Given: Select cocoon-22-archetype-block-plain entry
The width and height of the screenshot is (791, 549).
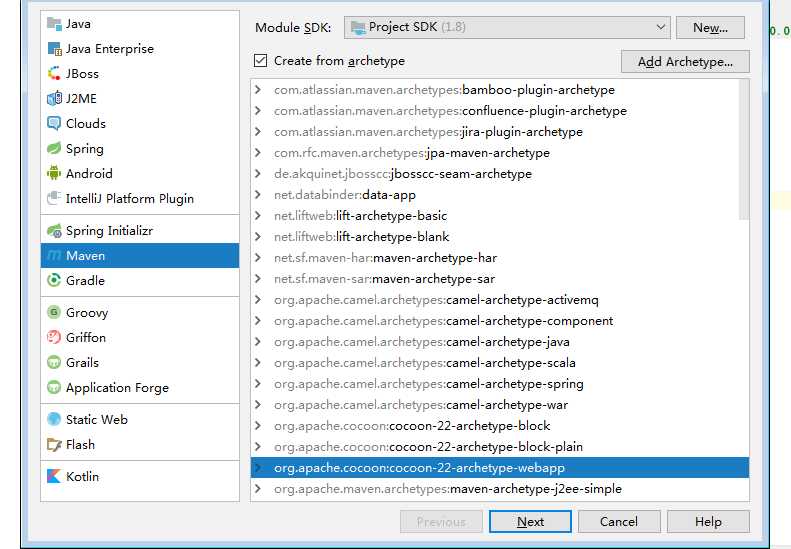Looking at the screenshot, I should pyautogui.click(x=499, y=447).
